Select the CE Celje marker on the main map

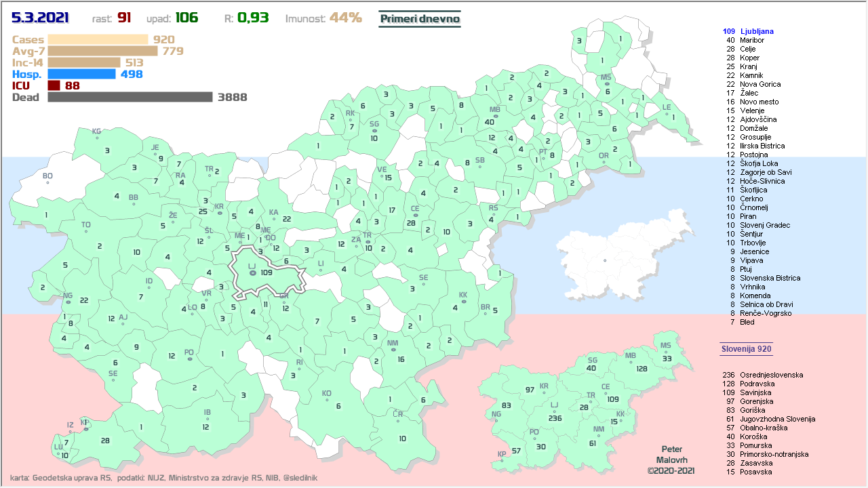tap(415, 216)
